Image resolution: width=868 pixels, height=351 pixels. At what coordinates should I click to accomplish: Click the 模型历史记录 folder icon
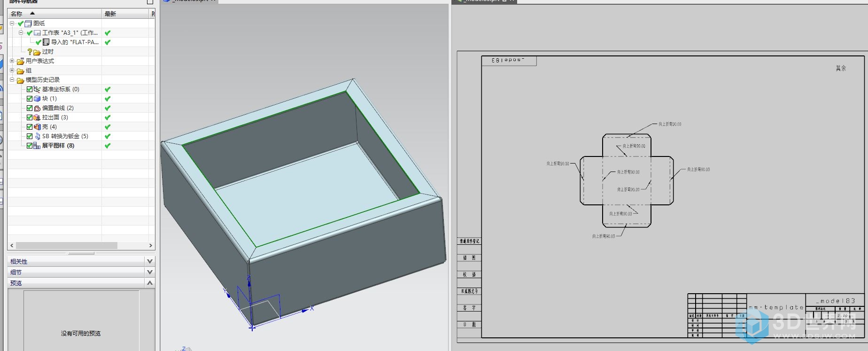pos(20,80)
